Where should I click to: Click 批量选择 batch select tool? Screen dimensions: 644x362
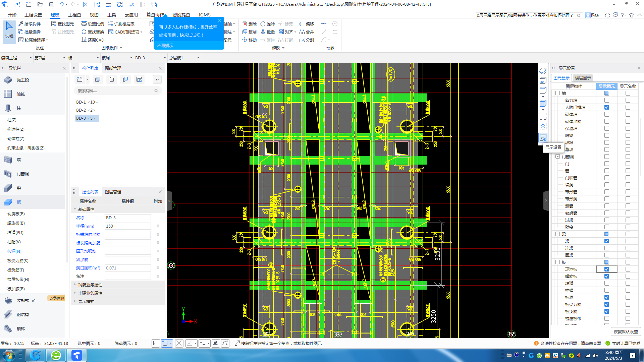coord(30,32)
